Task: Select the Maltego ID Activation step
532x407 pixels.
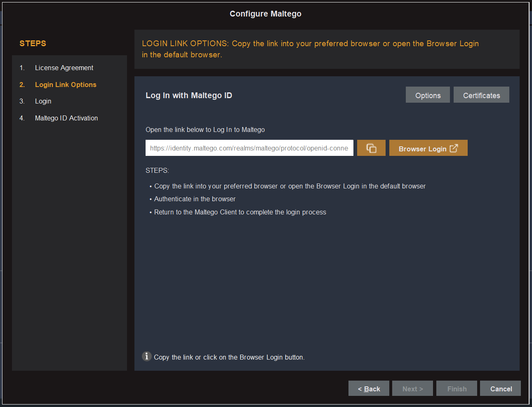Action: pos(66,118)
